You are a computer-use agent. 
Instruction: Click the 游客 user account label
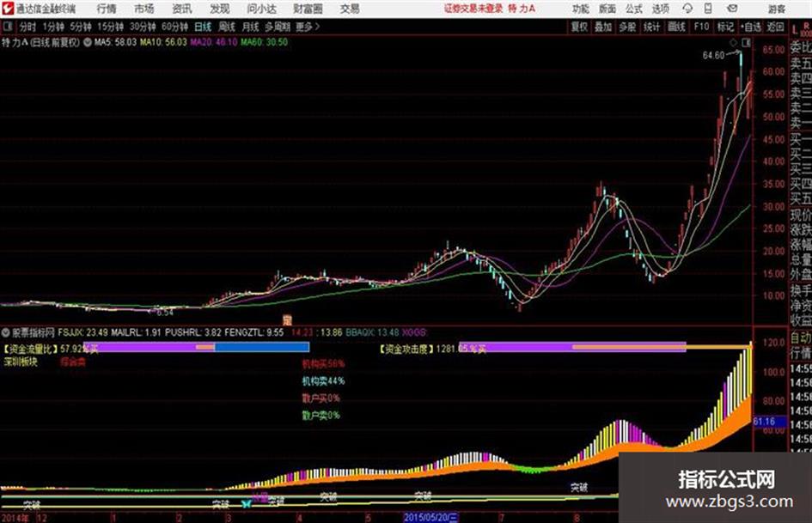(x=777, y=9)
